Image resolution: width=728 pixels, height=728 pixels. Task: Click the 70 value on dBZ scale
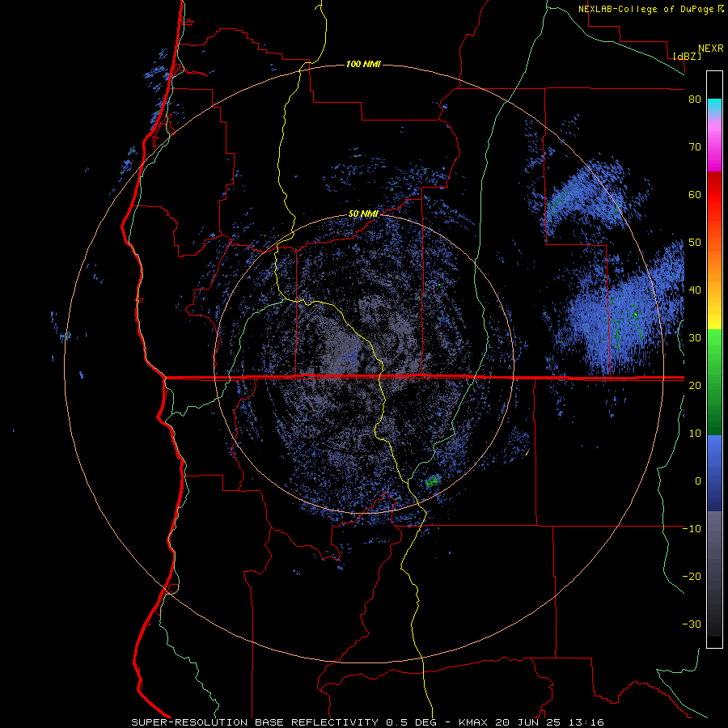tap(695, 147)
